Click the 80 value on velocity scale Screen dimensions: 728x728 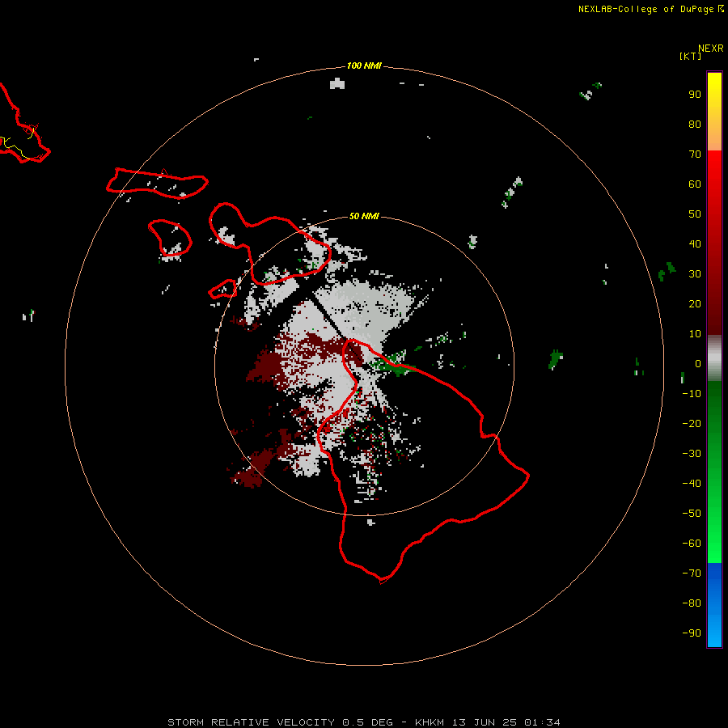coord(695,125)
